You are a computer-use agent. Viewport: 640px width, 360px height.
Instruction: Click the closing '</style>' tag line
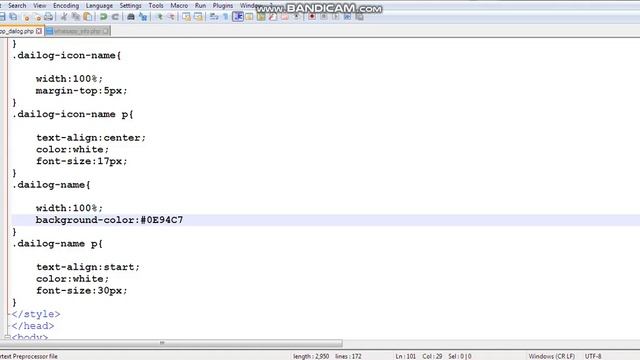[x=36, y=314]
